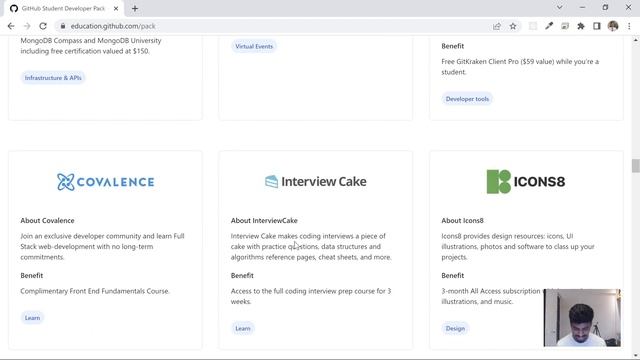Open the eyedropper extension icon
This screenshot has height=360, width=640.
tap(549, 26)
